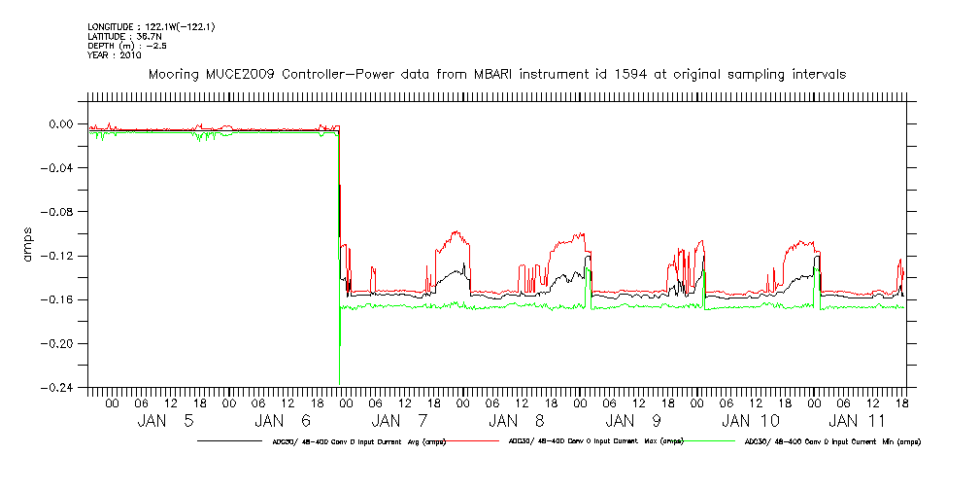Click the green legend line sample
The height and width of the screenshot is (490, 980).
pyautogui.click(x=704, y=441)
